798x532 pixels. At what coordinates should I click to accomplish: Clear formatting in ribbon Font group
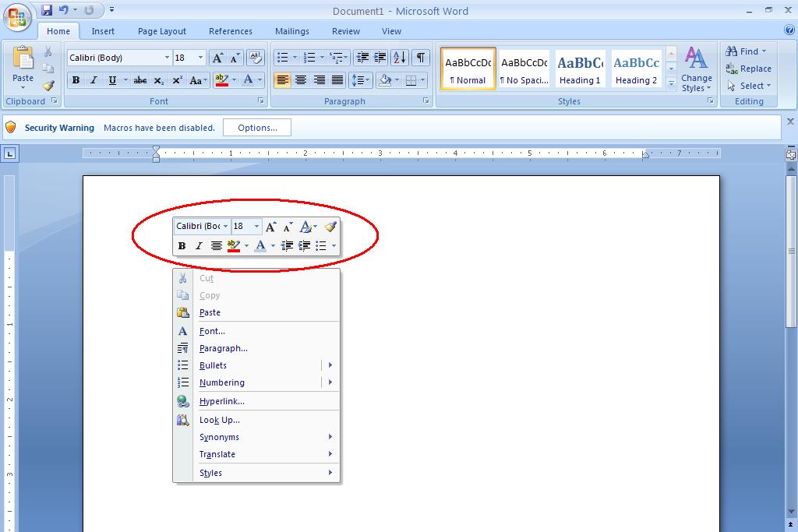click(x=255, y=58)
